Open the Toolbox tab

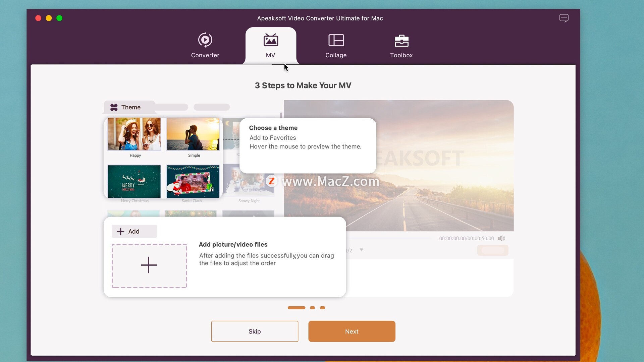point(401,46)
